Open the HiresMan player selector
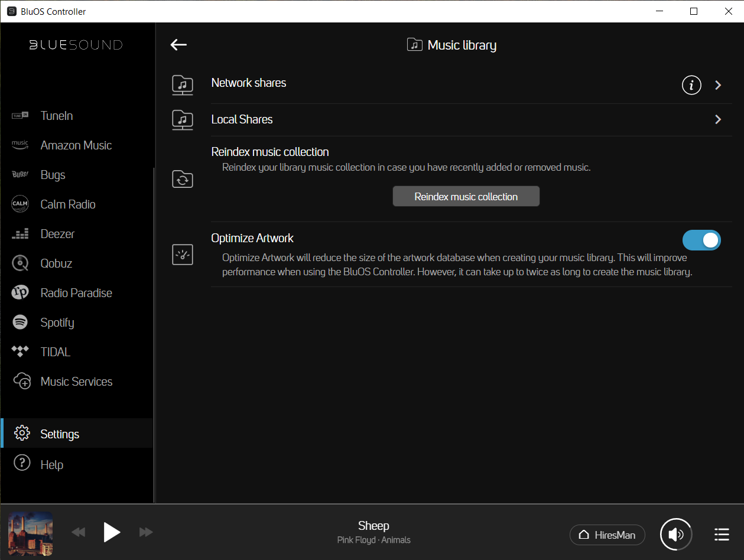 pyautogui.click(x=607, y=535)
